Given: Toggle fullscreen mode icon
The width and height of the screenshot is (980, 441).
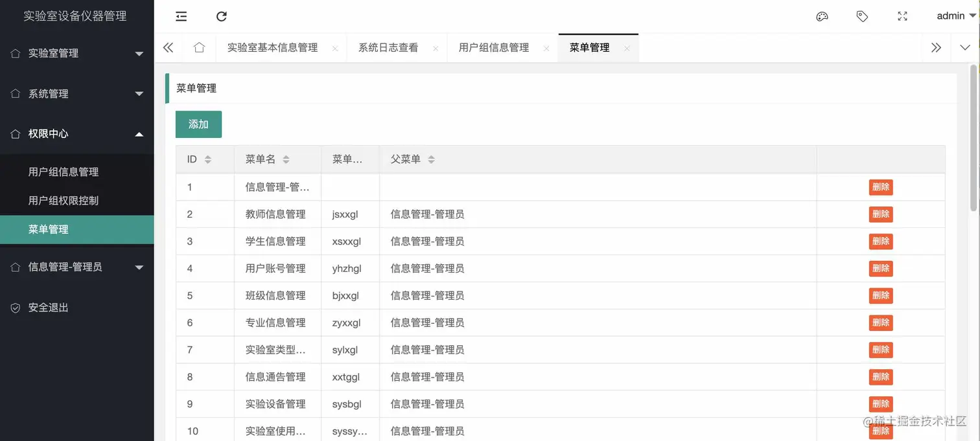Looking at the screenshot, I should 902,16.
